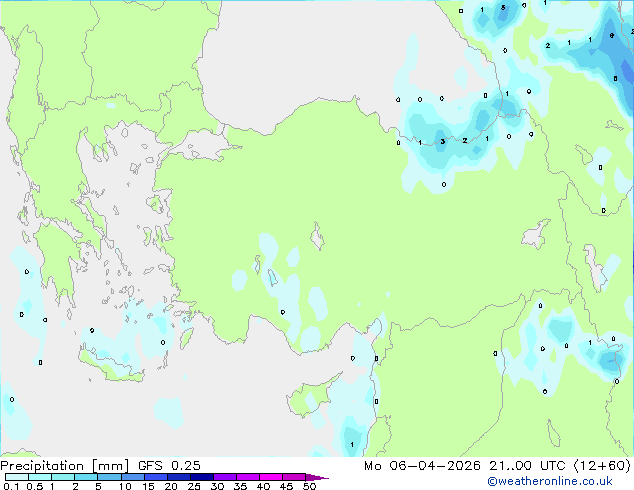
Task: Click the '25' legend scale label
Action: (194, 486)
